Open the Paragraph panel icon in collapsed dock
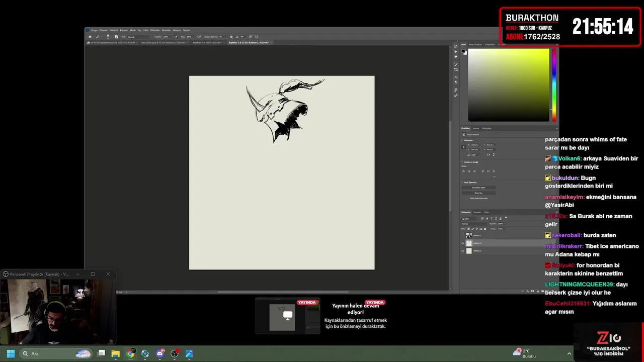Screen dimensions: 644x362 coord(456,82)
